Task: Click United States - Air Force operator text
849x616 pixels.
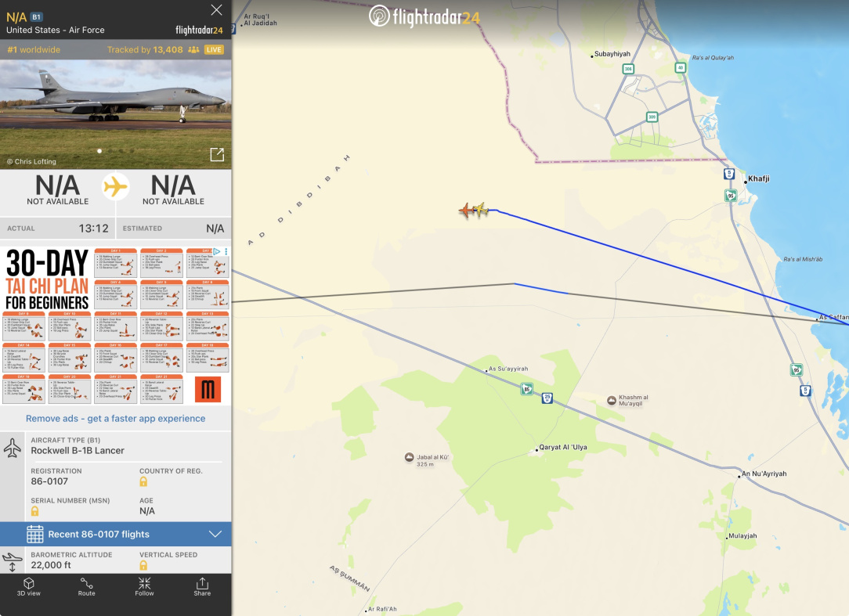Action: pyautogui.click(x=56, y=31)
